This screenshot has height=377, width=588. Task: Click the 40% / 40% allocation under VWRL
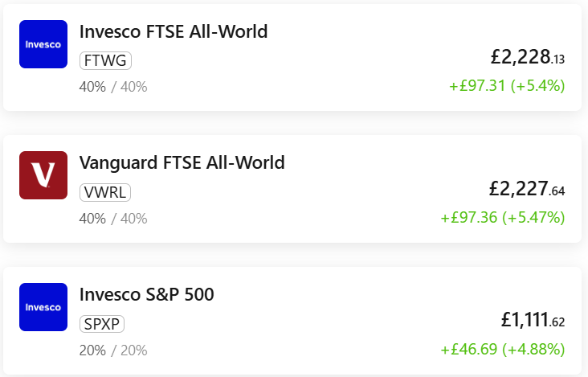coord(113,219)
